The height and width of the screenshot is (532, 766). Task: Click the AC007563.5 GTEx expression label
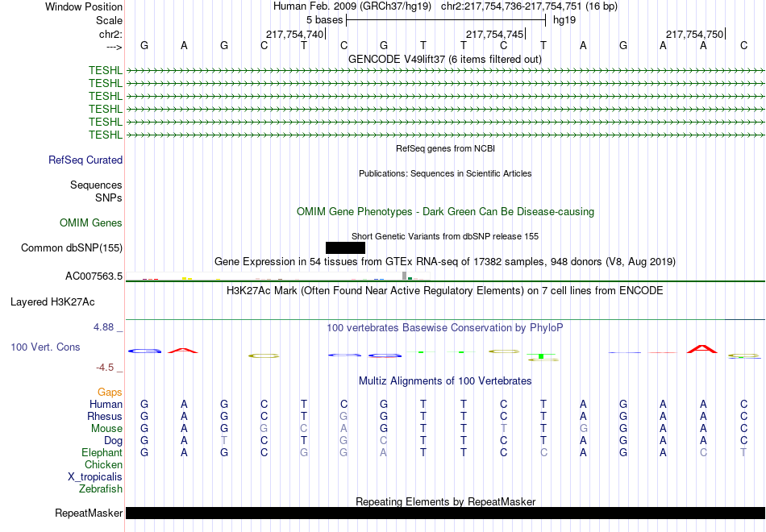point(94,276)
